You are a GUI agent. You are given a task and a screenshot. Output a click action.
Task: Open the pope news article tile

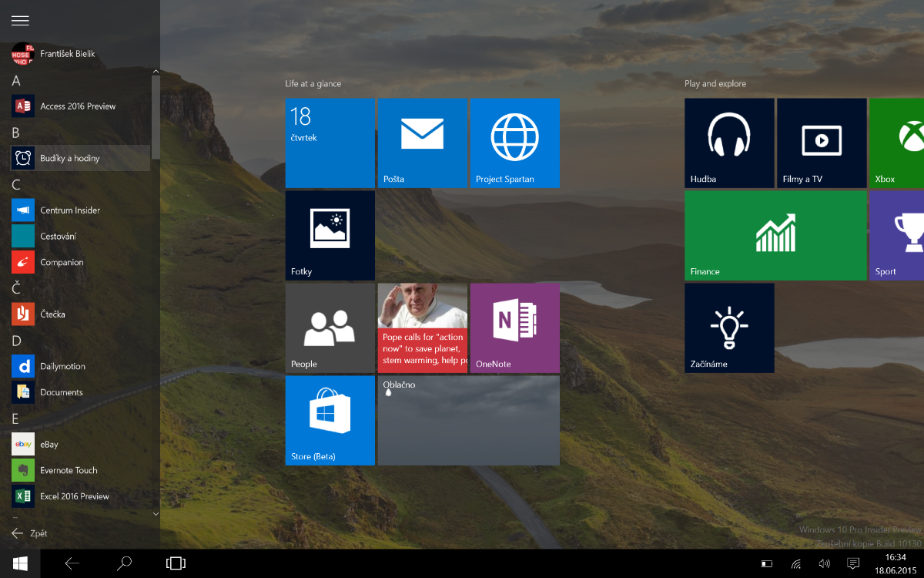422,328
